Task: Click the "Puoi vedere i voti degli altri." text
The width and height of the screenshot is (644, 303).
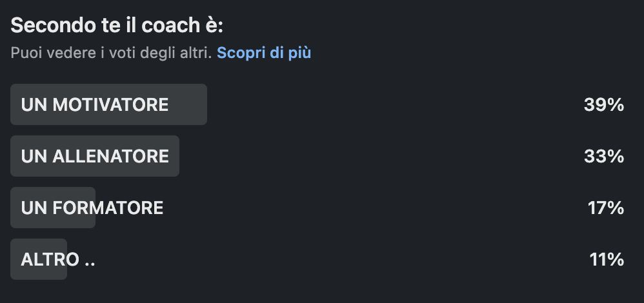Action: pos(111,53)
